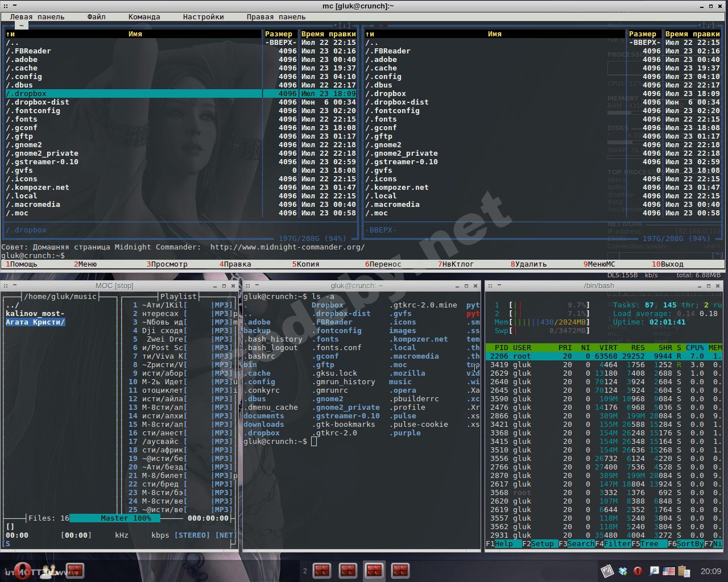This screenshot has height=582, width=728.
Task: Open the 'Агата Кристи/' folder in MOC
Action: pyautogui.click(x=35, y=322)
